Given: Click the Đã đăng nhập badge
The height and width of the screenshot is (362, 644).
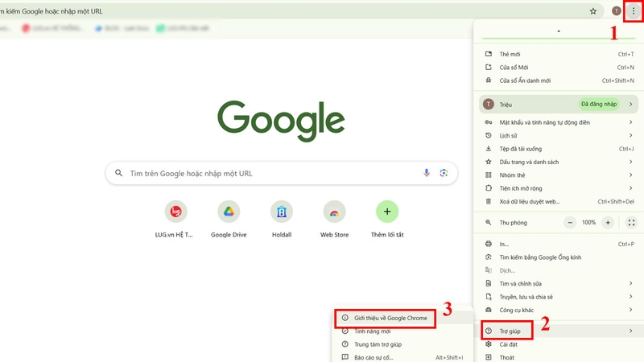Looking at the screenshot, I should tap(599, 105).
